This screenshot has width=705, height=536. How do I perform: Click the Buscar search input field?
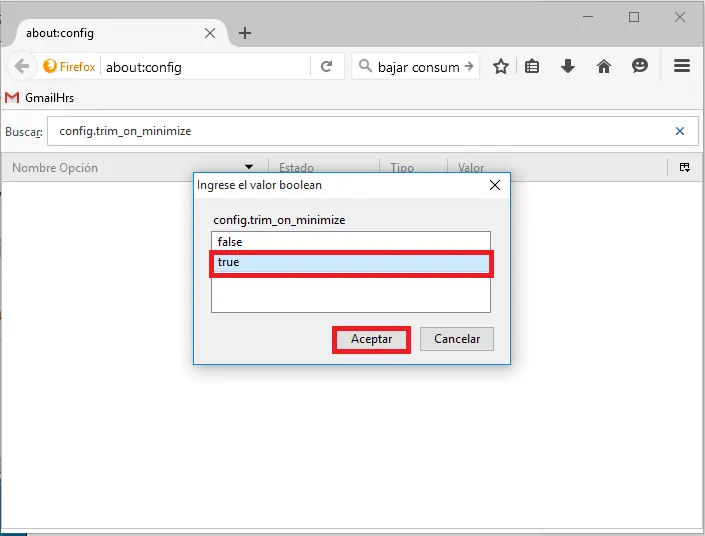pos(372,131)
